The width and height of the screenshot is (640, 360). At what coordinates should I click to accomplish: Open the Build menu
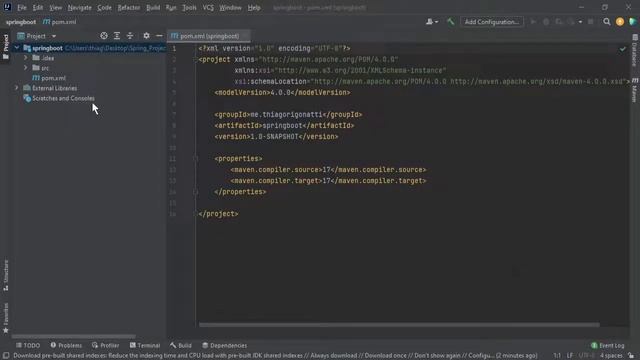[153, 8]
